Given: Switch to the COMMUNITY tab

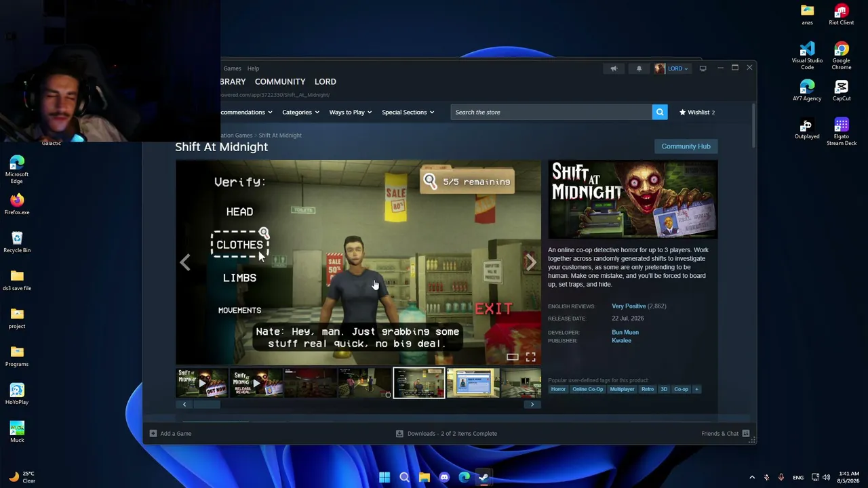Looking at the screenshot, I should [280, 81].
